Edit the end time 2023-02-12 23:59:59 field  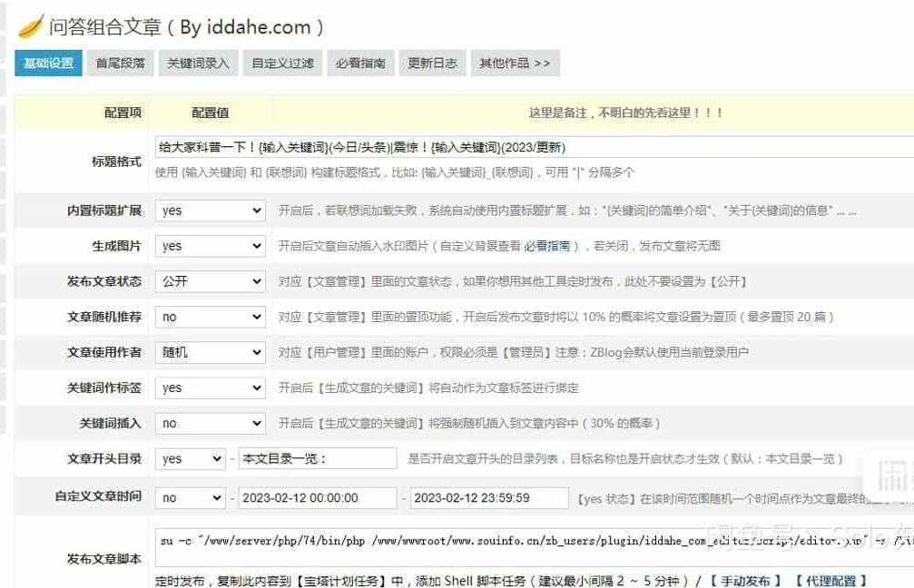pyautogui.click(x=489, y=497)
